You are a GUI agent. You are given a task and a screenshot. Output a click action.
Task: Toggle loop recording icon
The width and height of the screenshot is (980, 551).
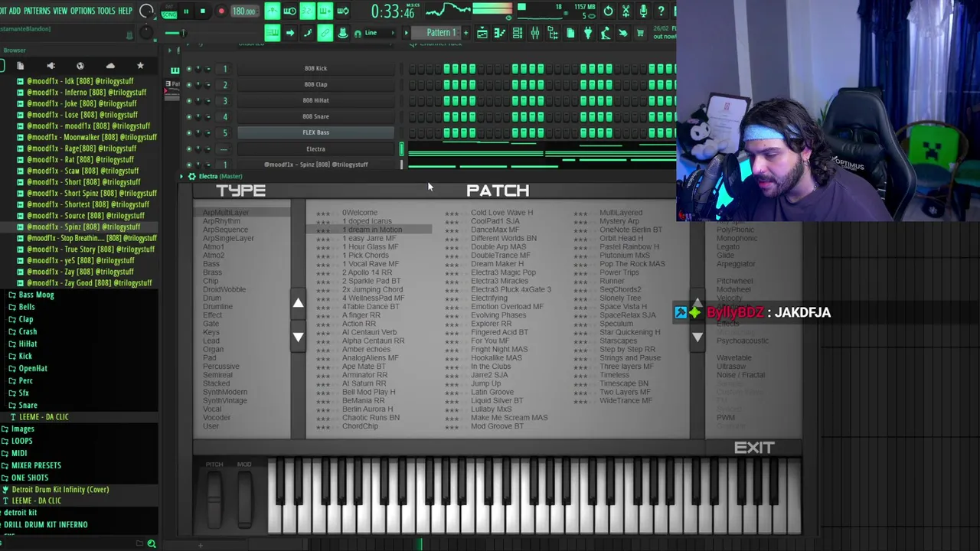[343, 11]
